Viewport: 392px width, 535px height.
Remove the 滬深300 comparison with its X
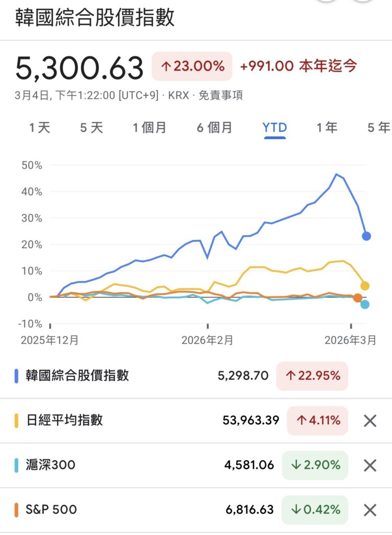tap(370, 465)
